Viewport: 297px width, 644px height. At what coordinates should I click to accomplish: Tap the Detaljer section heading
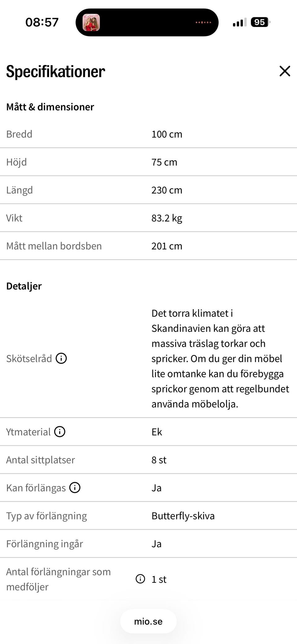coord(24,286)
